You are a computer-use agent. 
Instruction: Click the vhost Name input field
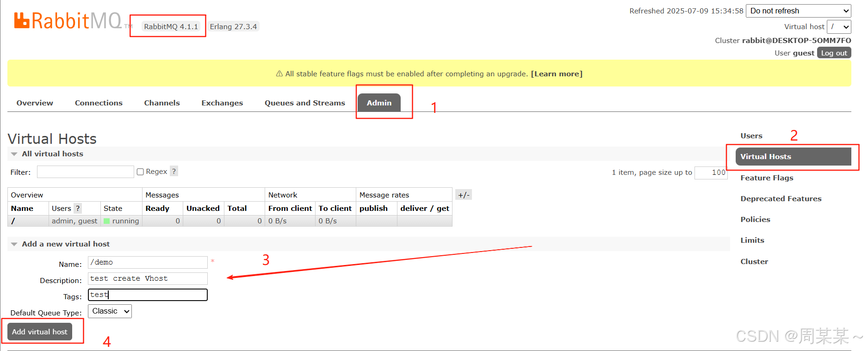pos(148,262)
